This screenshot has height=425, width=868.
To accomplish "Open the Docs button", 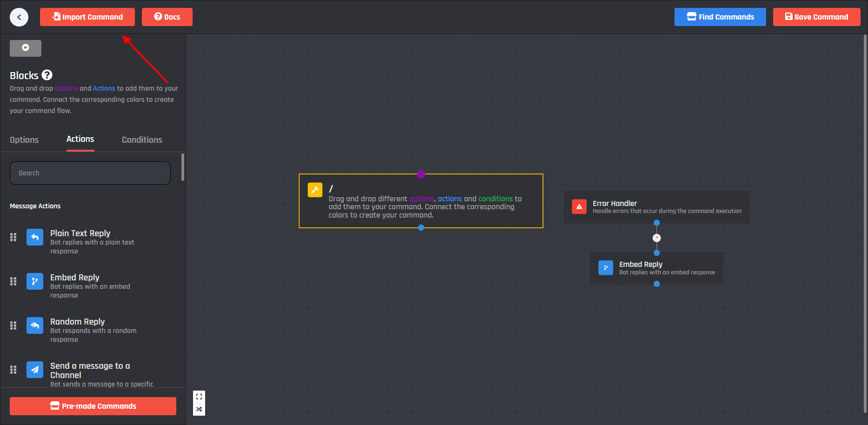I will click(167, 17).
